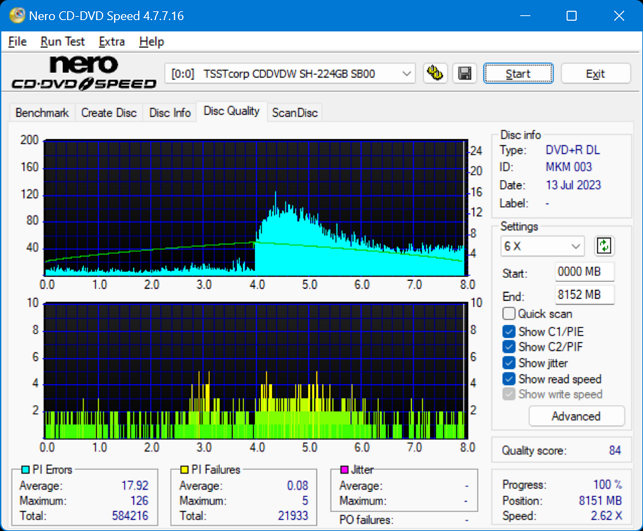
Task: Uncheck Show C2/PIF checkbox
Action: pyautogui.click(x=508, y=347)
